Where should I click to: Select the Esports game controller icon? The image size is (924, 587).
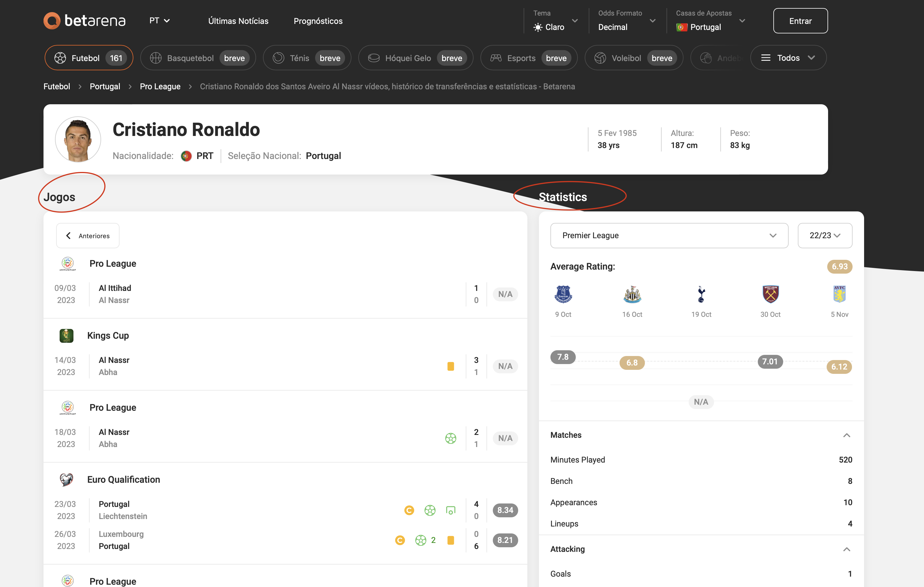pyautogui.click(x=496, y=58)
